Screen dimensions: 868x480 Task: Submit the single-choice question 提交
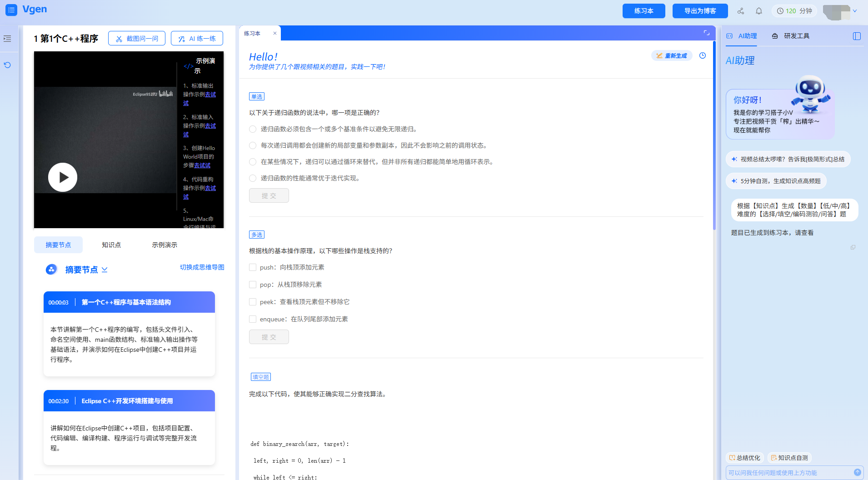click(x=269, y=195)
